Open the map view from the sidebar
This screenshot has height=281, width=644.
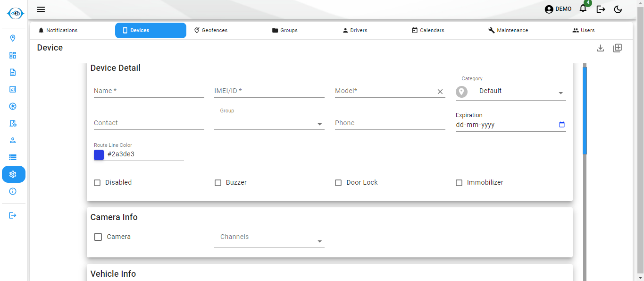click(13, 38)
